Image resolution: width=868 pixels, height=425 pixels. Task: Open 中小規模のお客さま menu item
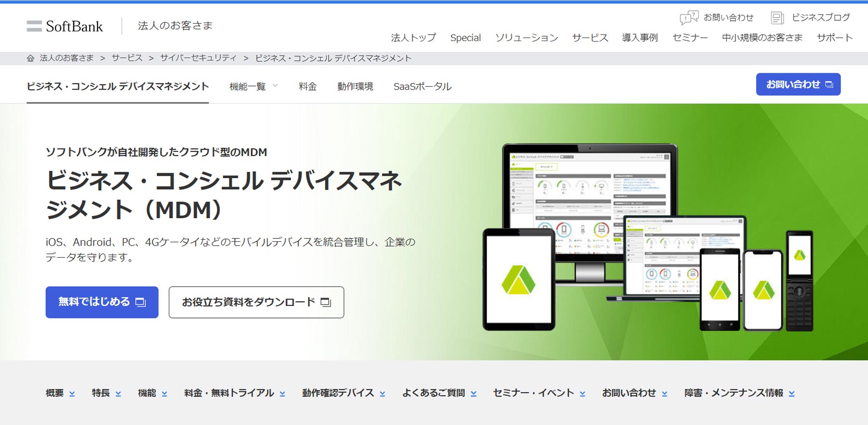coord(762,38)
